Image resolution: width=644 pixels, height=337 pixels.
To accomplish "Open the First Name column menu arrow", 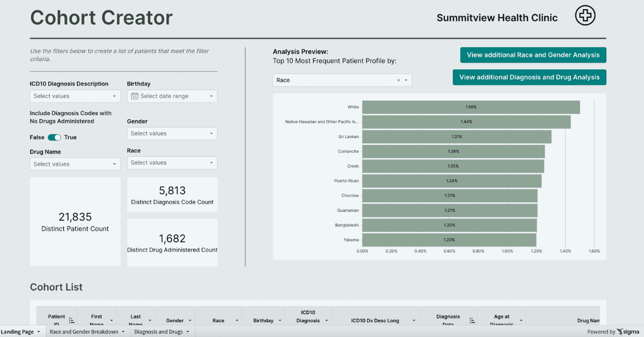I will click(112, 320).
